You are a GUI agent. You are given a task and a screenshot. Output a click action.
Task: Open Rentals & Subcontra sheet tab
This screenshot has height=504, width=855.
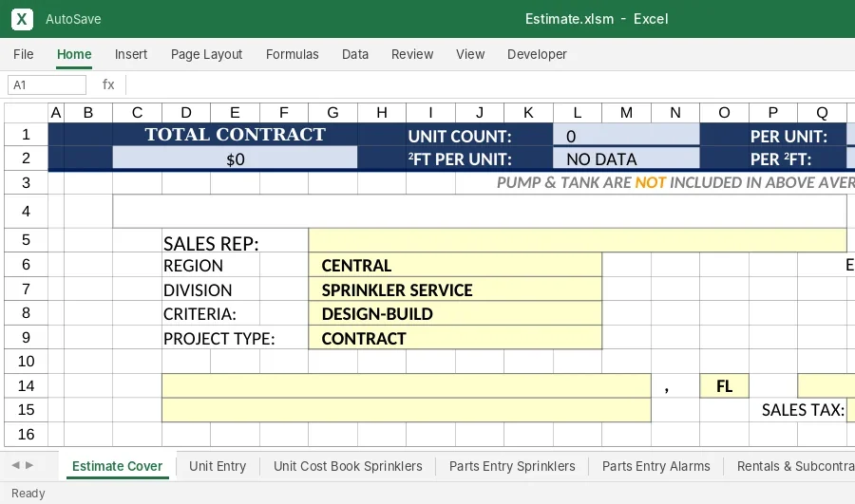[x=795, y=466]
